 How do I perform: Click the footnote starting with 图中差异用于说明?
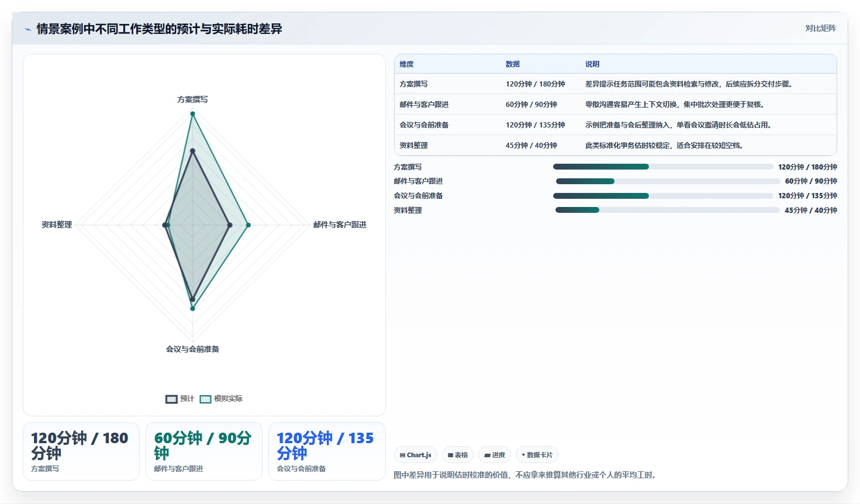pos(527,475)
